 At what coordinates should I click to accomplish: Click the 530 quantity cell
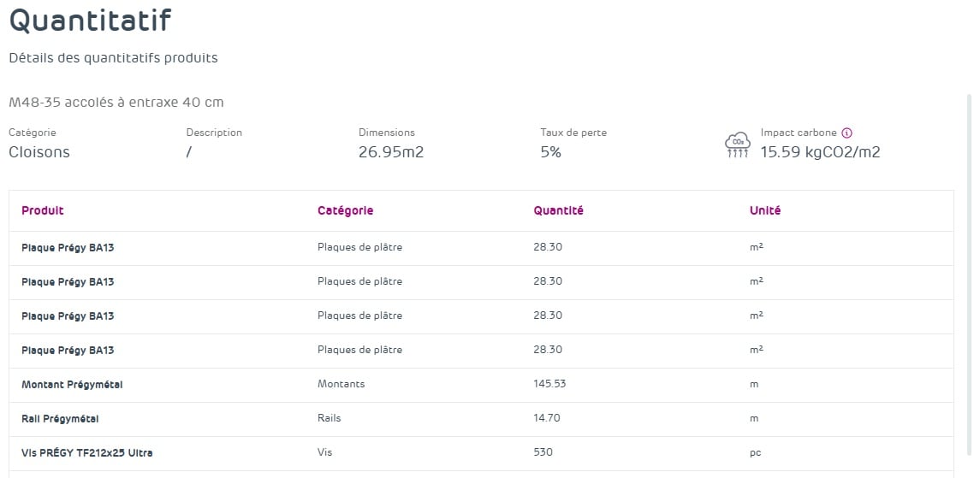coord(543,453)
